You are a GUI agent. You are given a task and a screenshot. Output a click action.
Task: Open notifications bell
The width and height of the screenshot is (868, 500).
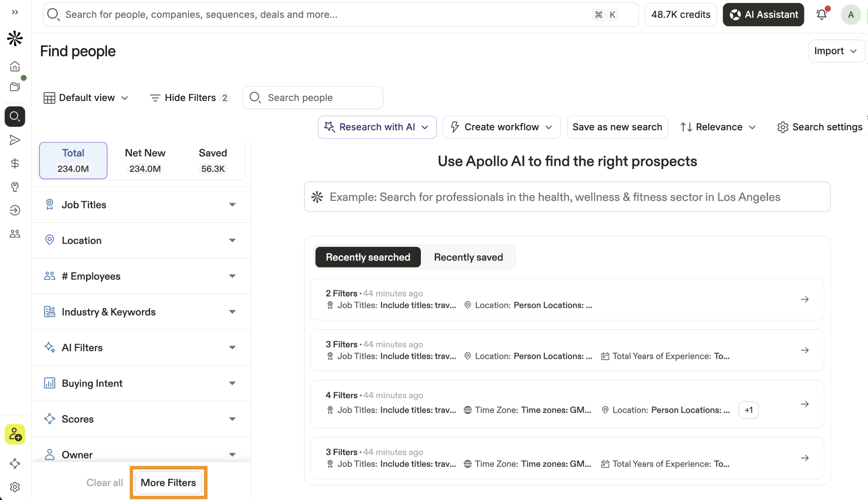coord(822,14)
